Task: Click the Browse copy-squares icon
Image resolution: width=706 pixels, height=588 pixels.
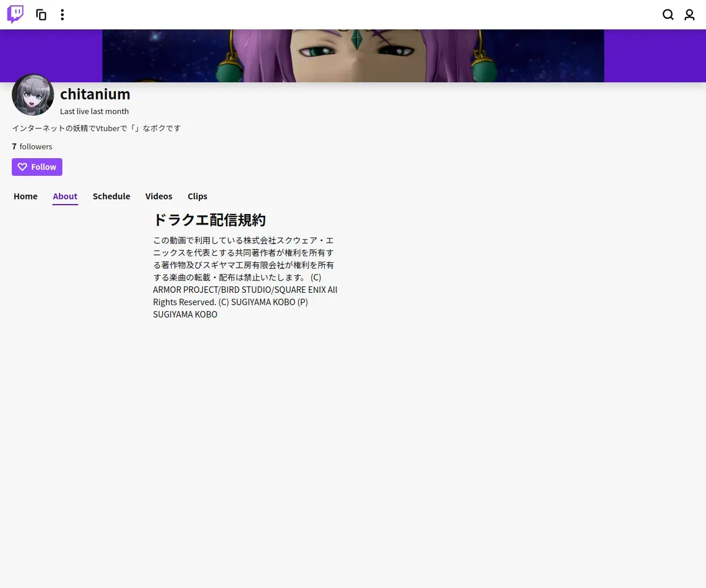Action: click(x=41, y=15)
